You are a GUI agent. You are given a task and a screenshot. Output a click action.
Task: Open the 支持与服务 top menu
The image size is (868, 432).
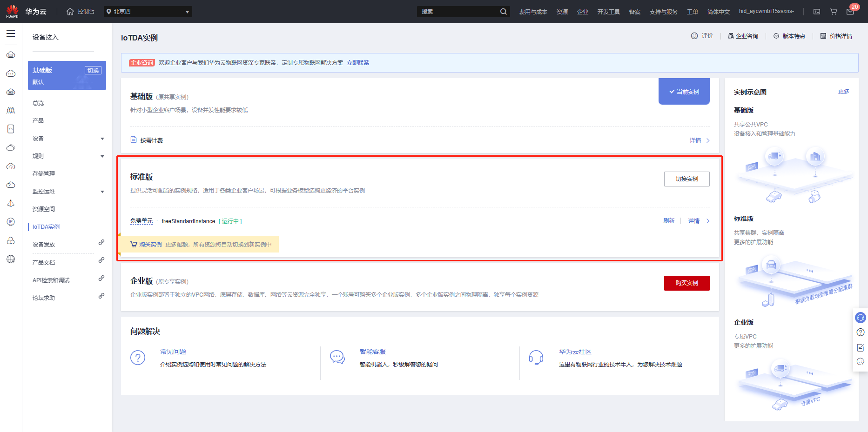pyautogui.click(x=664, y=12)
